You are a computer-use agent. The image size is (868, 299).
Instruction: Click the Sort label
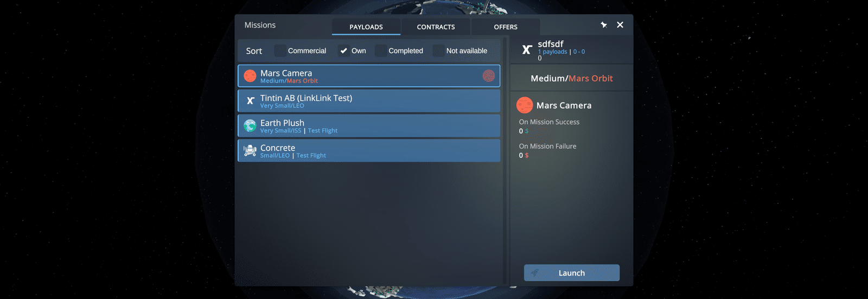(254, 51)
